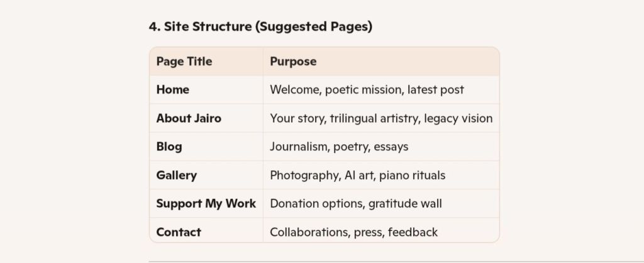Select the Gallery page title cell
The image size is (644, 263).
177,175
